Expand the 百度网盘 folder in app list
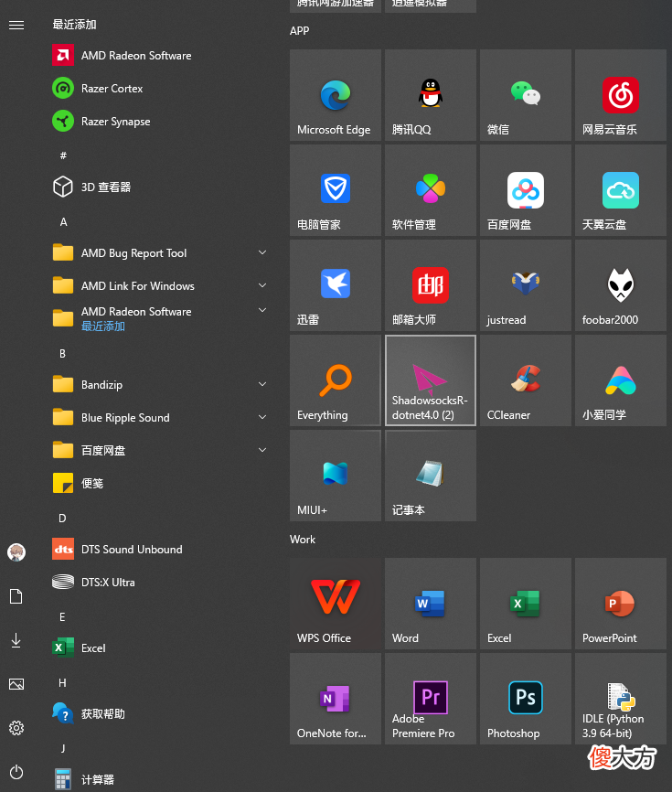This screenshot has height=792, width=672. point(262,450)
